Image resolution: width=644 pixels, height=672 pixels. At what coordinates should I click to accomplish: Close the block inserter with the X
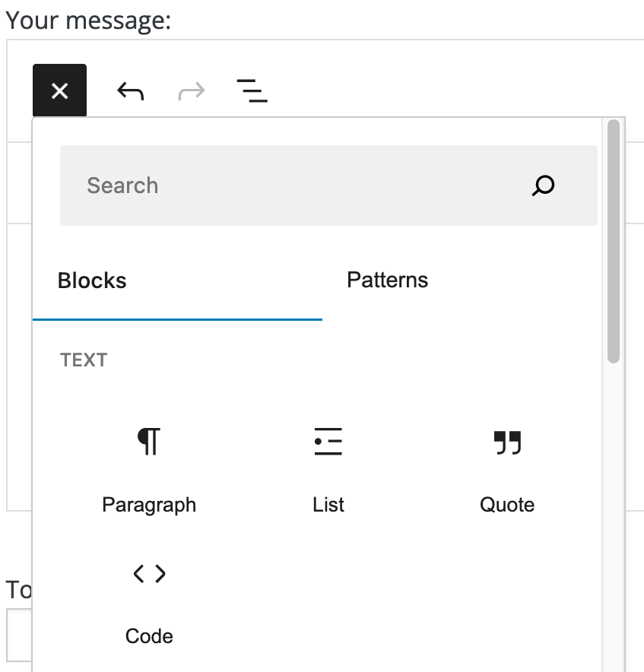point(59,90)
